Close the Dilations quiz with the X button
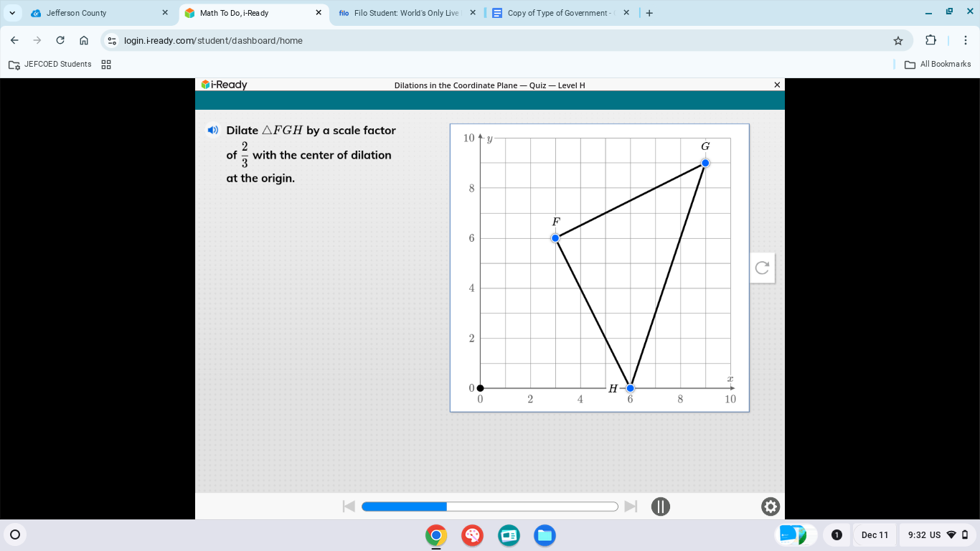The width and height of the screenshot is (980, 551). tap(777, 84)
